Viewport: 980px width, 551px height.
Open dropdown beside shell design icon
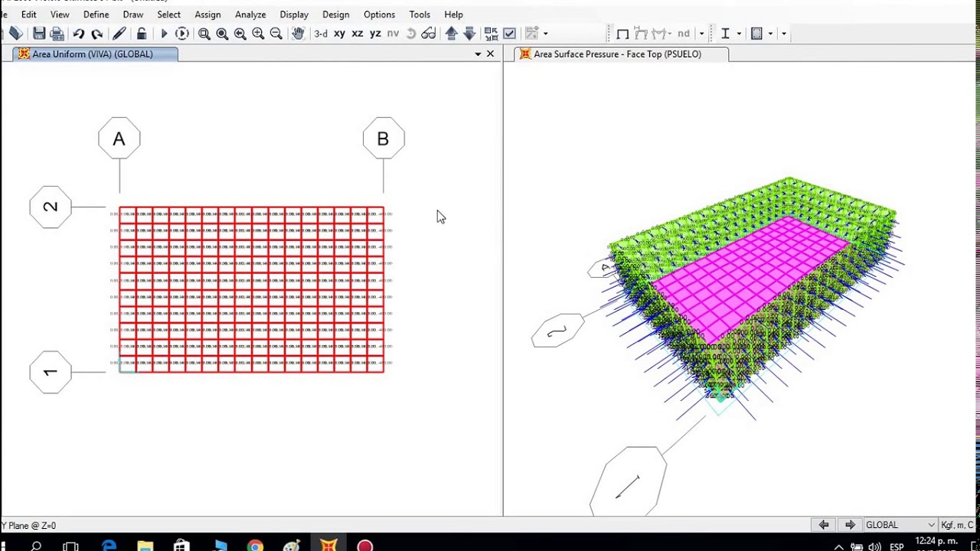pos(770,34)
